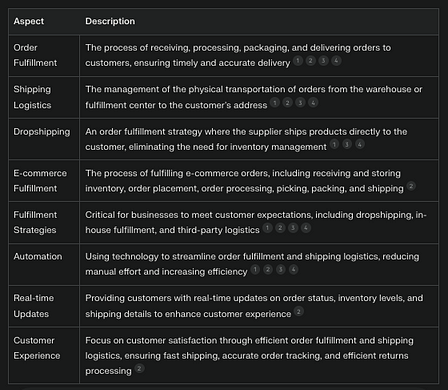This screenshot has height=390, width=448.
Task: Select the Automation aspect cell
Action: [44, 264]
